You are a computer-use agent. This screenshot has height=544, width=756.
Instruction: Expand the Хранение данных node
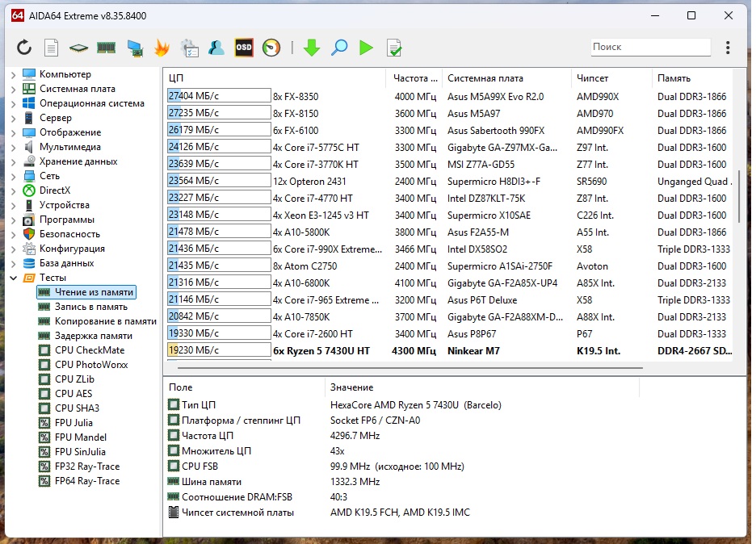pyautogui.click(x=14, y=162)
